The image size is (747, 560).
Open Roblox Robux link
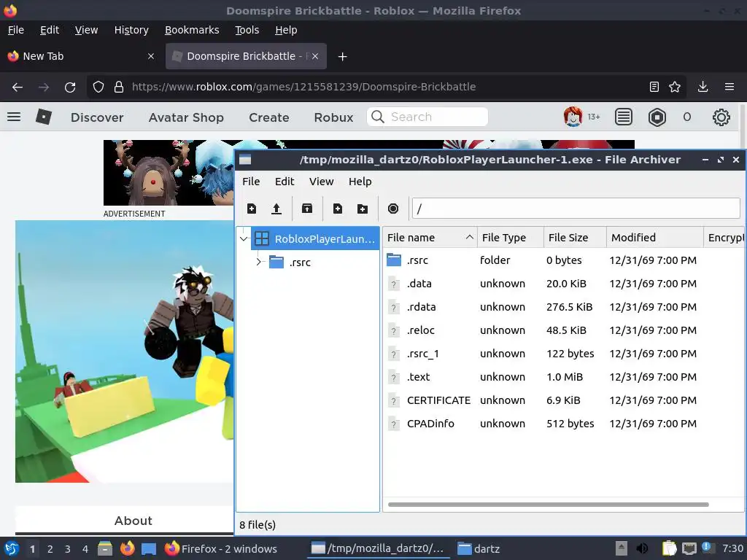[333, 117]
